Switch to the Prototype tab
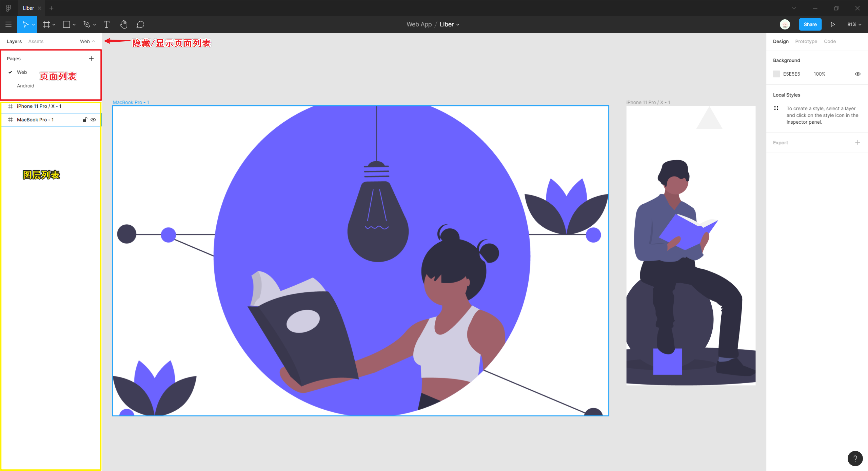 pyautogui.click(x=806, y=41)
